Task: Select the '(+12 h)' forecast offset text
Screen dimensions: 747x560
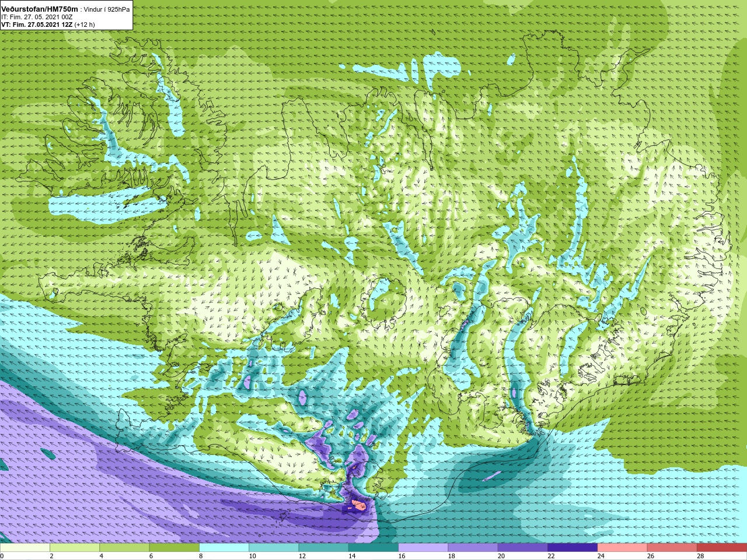Action: (x=85, y=25)
